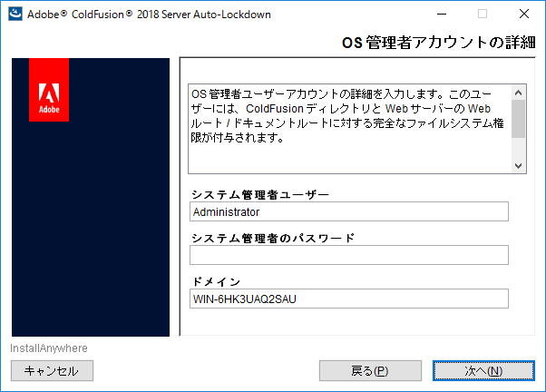Click the red Adobe logo

tap(49, 90)
